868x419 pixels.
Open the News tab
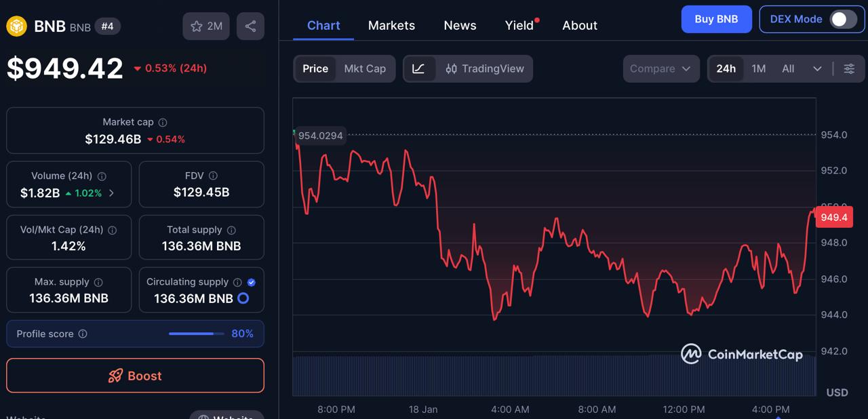click(x=460, y=26)
